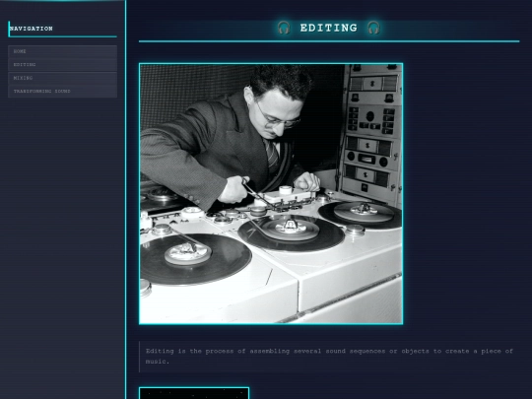Image resolution: width=532 pixels, height=399 pixels.
Task: Click the partially visible thumbnail below the description
Action: [194, 393]
